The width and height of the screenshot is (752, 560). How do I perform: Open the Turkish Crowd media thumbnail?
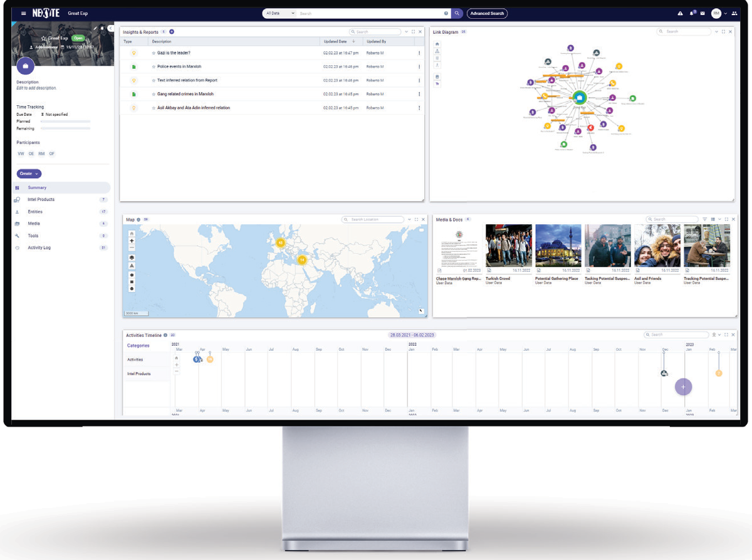[508, 246]
